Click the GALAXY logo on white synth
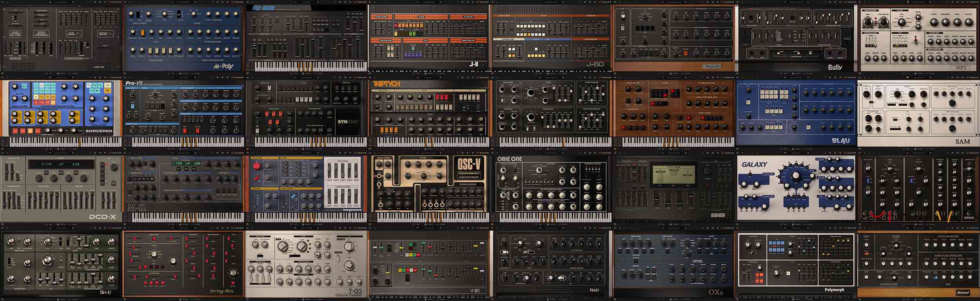Image resolution: width=980 pixels, height=301 pixels. pos(754,164)
